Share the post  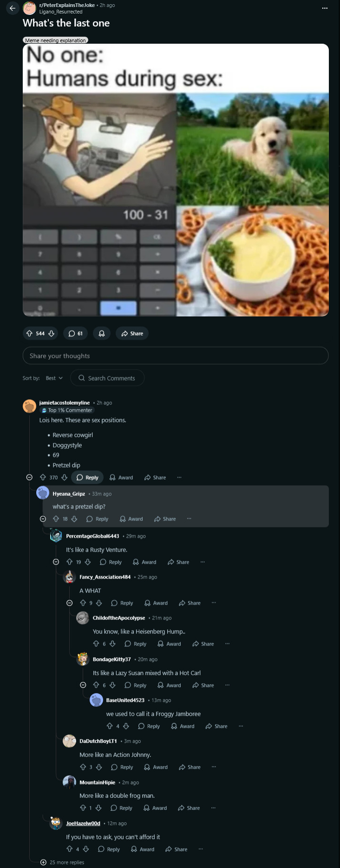(132, 334)
